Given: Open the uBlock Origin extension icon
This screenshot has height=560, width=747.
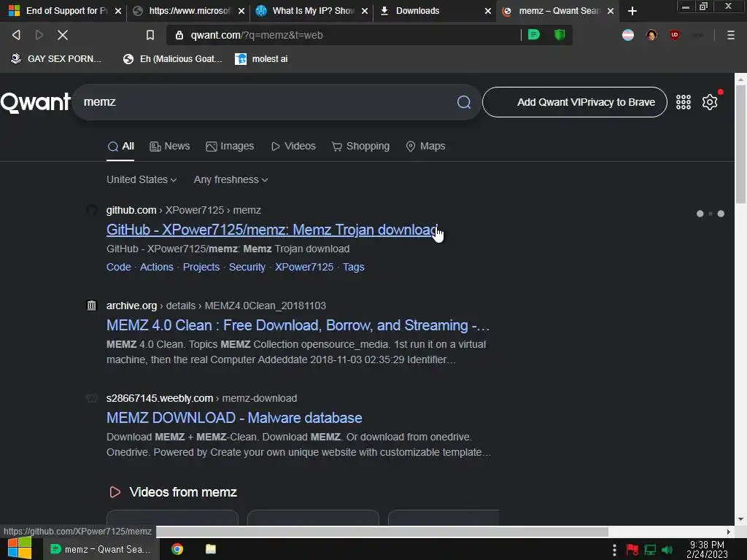Looking at the screenshot, I should (674, 35).
